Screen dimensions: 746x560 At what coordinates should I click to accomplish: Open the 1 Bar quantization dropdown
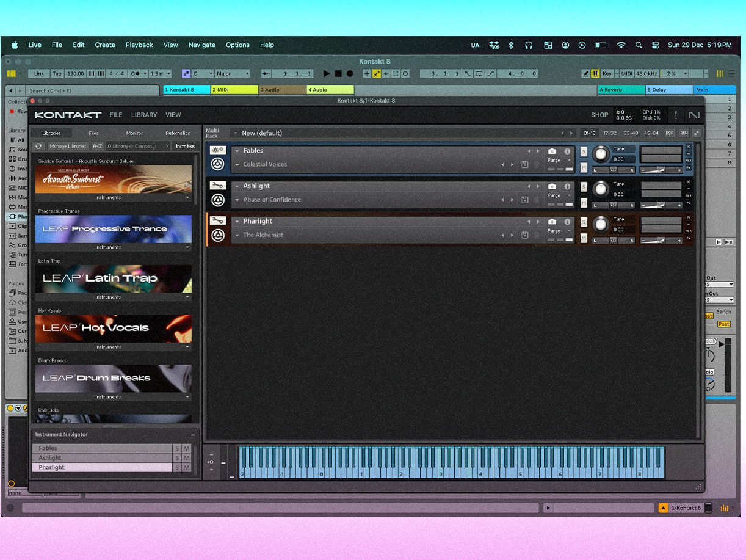click(x=161, y=73)
